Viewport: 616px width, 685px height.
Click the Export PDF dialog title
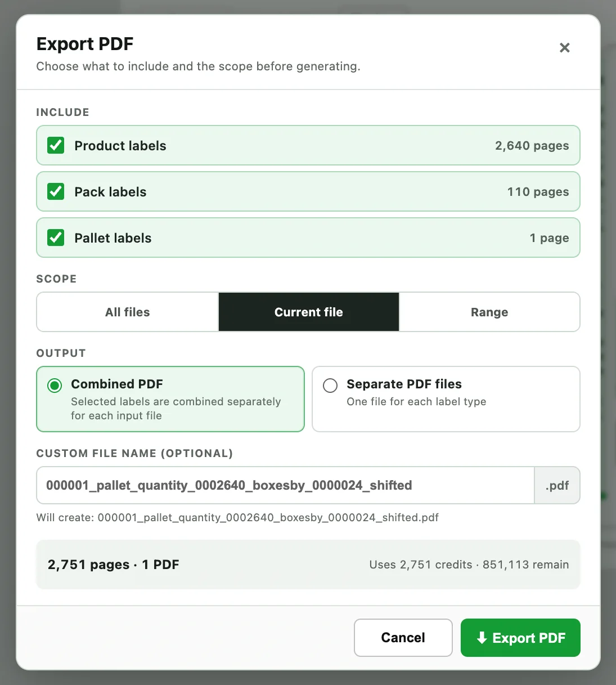point(85,44)
